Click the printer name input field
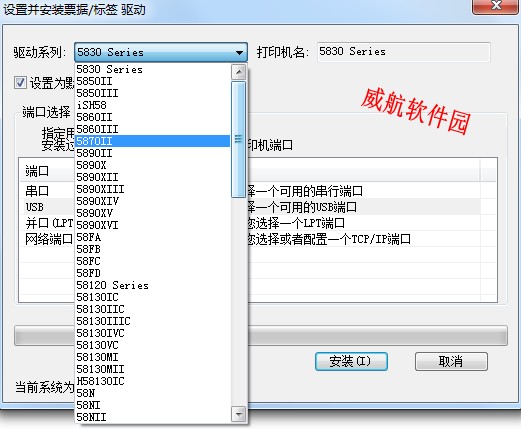Viewport: 521px width, 429px height. [x=403, y=52]
